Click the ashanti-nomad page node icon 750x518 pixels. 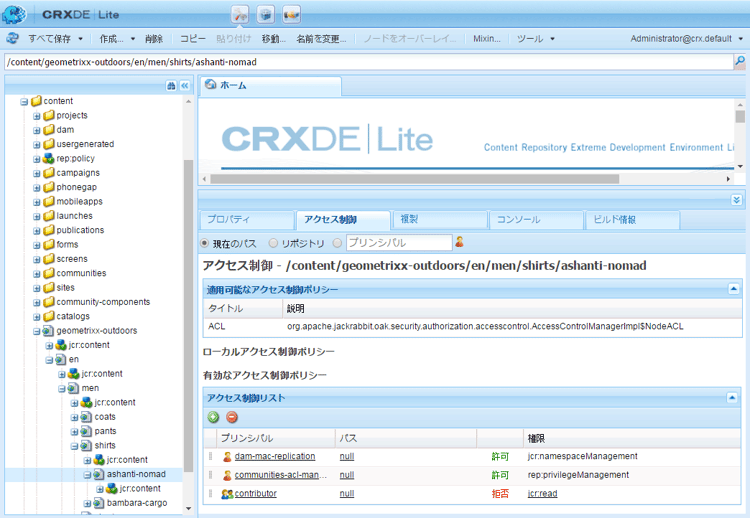98,474
